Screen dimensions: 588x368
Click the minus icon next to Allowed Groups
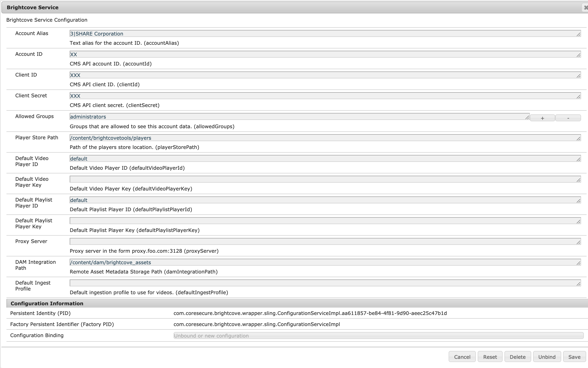click(568, 118)
